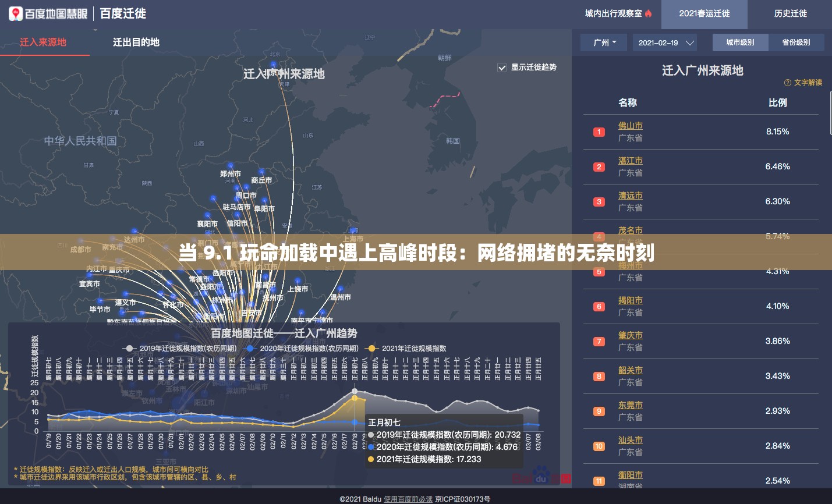832x504 pixels.
Task: Select the 迁出目的地 tab
Action: 136,42
